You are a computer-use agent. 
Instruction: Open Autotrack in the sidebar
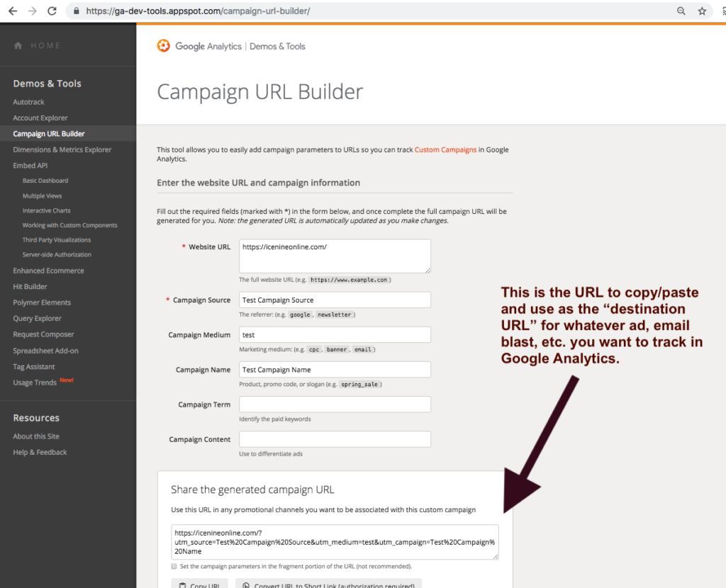click(x=28, y=102)
